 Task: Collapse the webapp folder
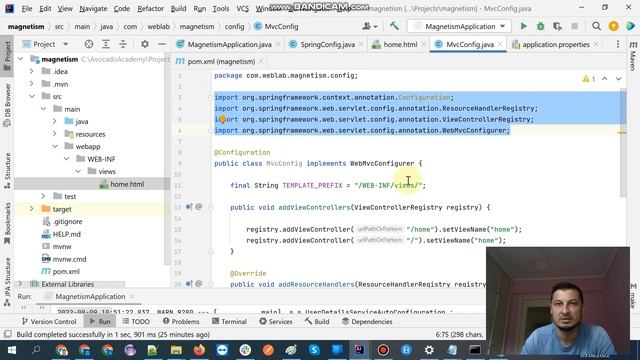(55, 146)
